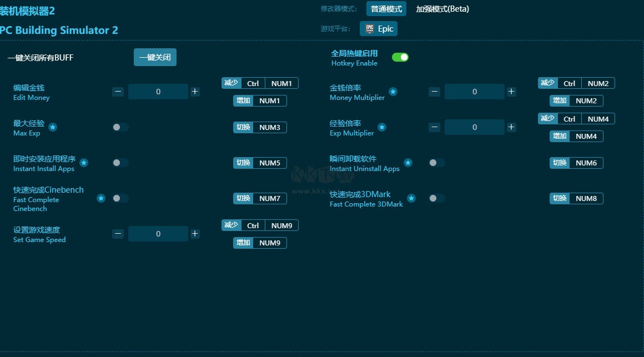Click the 修改器模式 label

(x=339, y=9)
